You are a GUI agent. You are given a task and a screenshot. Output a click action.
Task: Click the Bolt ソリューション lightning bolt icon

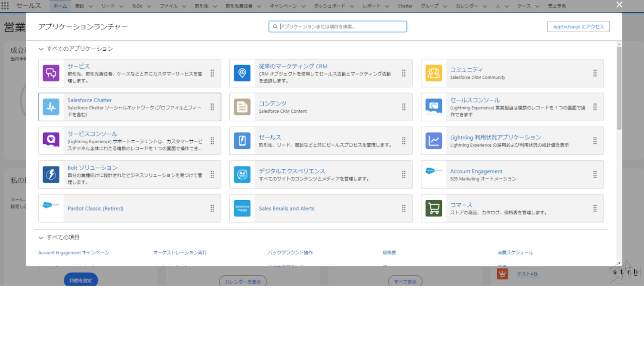tap(51, 175)
